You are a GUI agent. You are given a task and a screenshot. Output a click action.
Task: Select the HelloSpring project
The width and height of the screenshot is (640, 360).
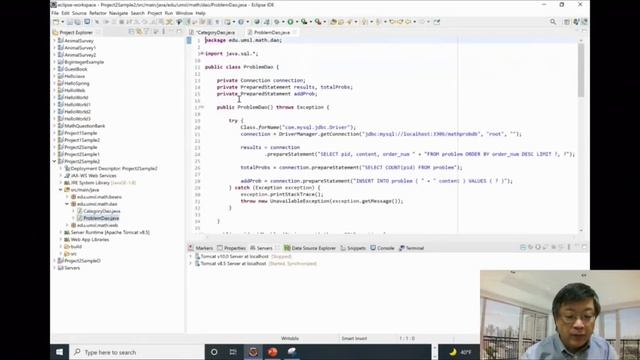77,83
